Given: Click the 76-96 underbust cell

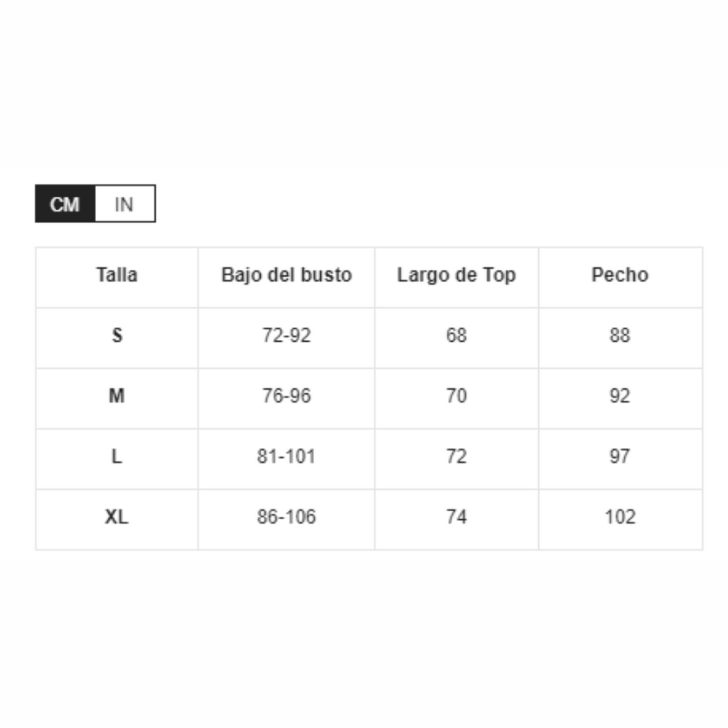Looking at the screenshot, I should pyautogui.click(x=287, y=396).
